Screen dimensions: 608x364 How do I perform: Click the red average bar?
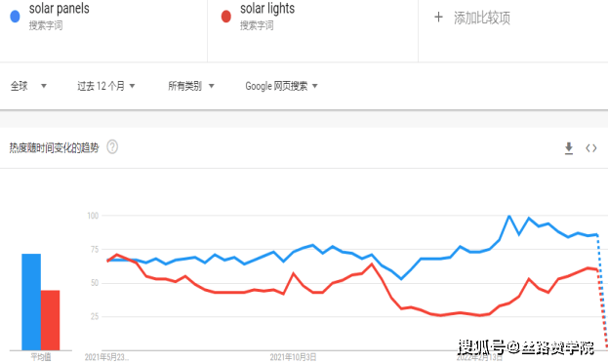pyautogui.click(x=51, y=320)
